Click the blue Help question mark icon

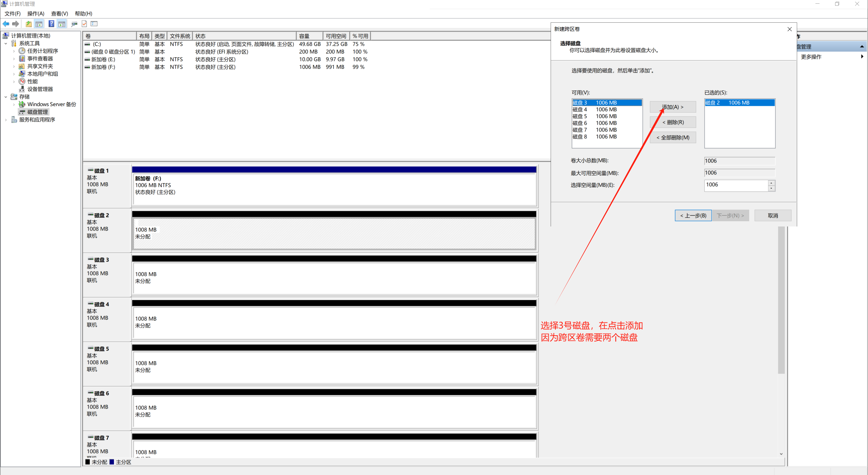click(51, 24)
